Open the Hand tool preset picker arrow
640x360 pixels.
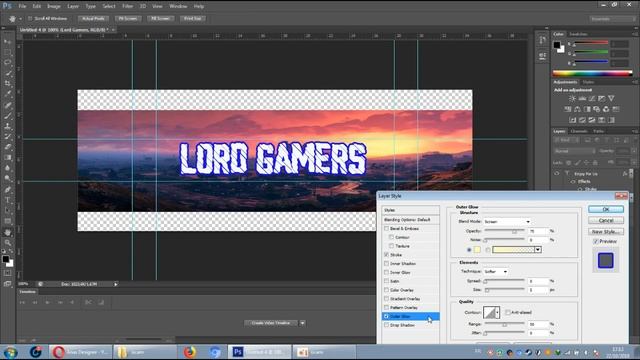point(20,19)
